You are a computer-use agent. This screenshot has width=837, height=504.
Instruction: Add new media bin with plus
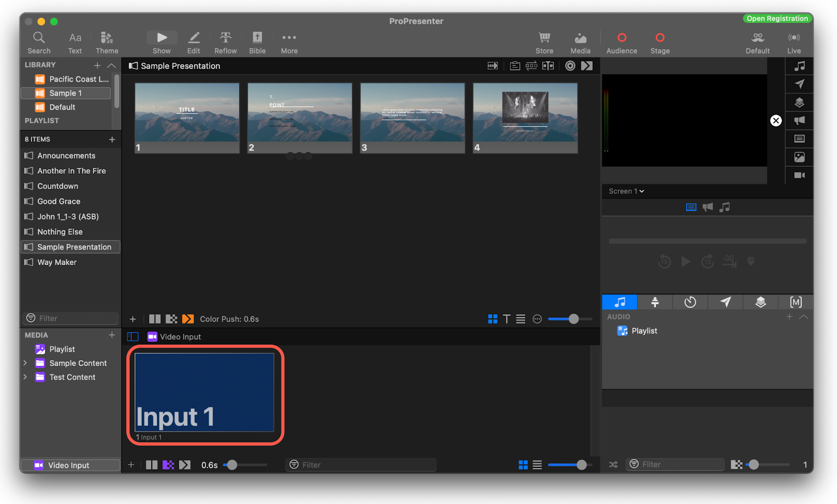(x=112, y=335)
